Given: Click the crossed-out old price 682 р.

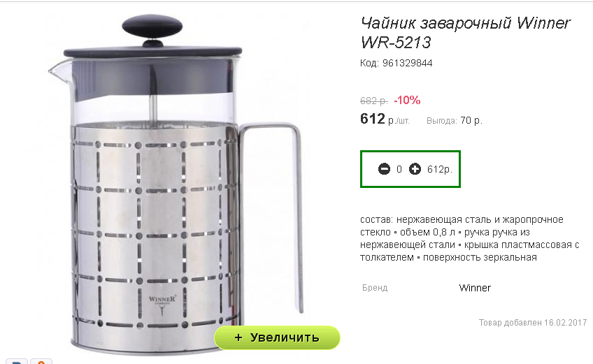Looking at the screenshot, I should pyautogui.click(x=374, y=101).
